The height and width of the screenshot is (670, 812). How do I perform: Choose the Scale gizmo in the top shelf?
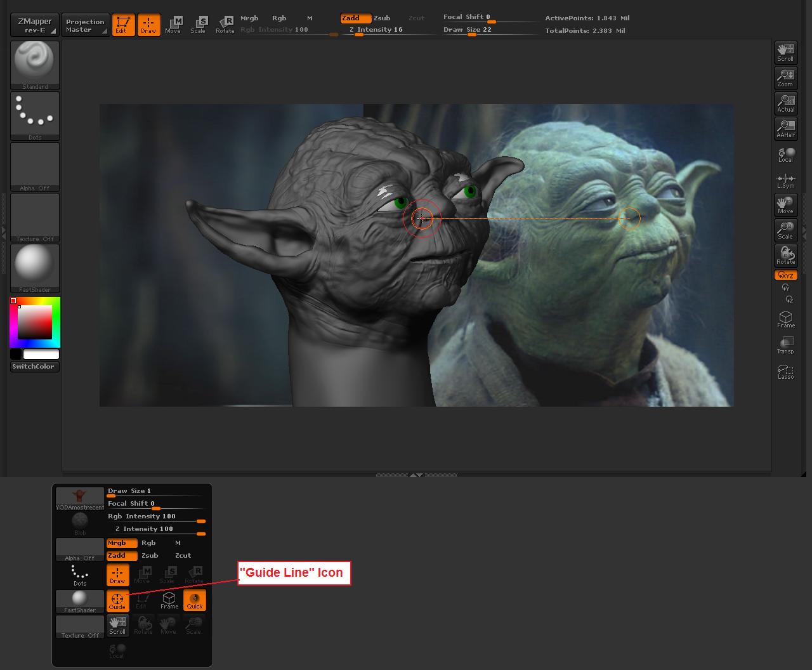point(198,25)
